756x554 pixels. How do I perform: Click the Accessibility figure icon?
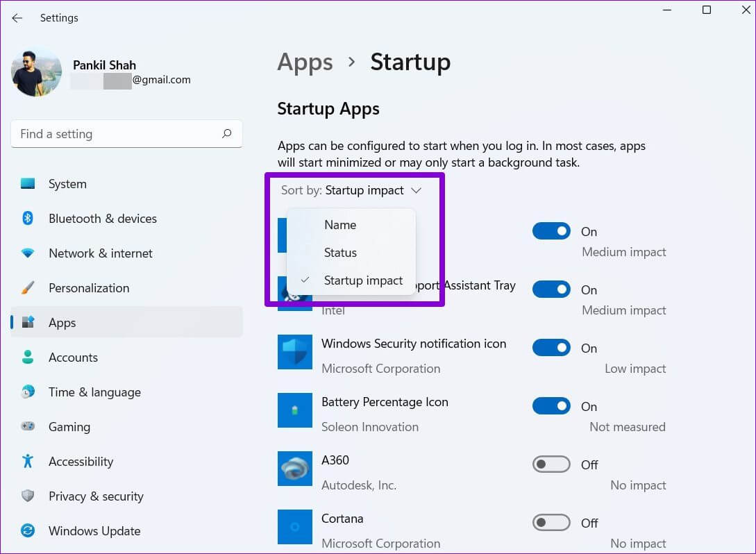click(x=28, y=461)
